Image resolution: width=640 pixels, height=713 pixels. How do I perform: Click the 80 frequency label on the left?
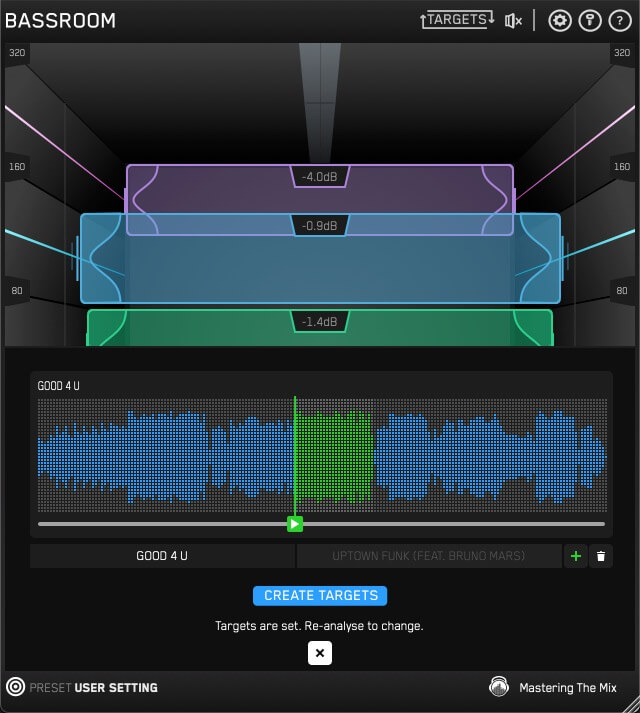[x=17, y=291]
